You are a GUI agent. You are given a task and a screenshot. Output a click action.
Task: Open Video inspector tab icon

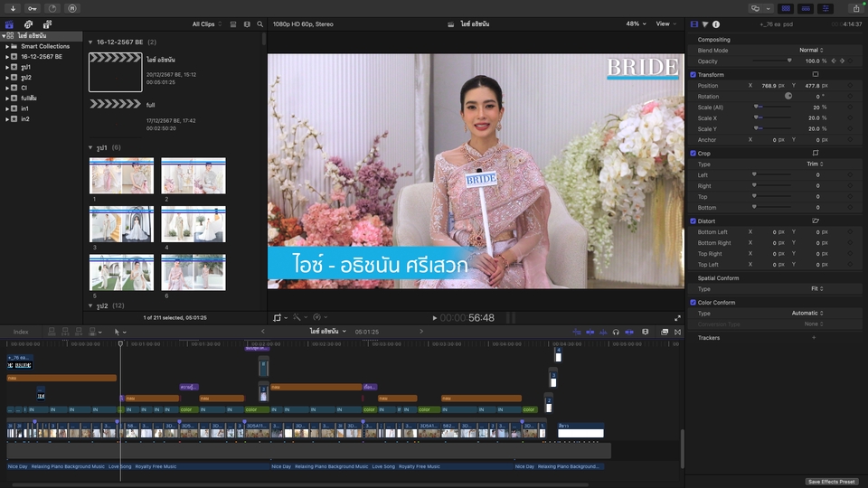(694, 24)
